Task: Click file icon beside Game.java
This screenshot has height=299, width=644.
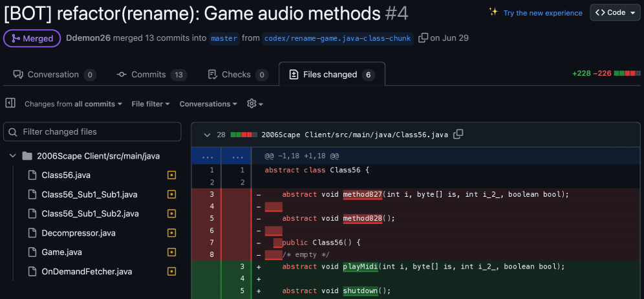Action: point(32,252)
